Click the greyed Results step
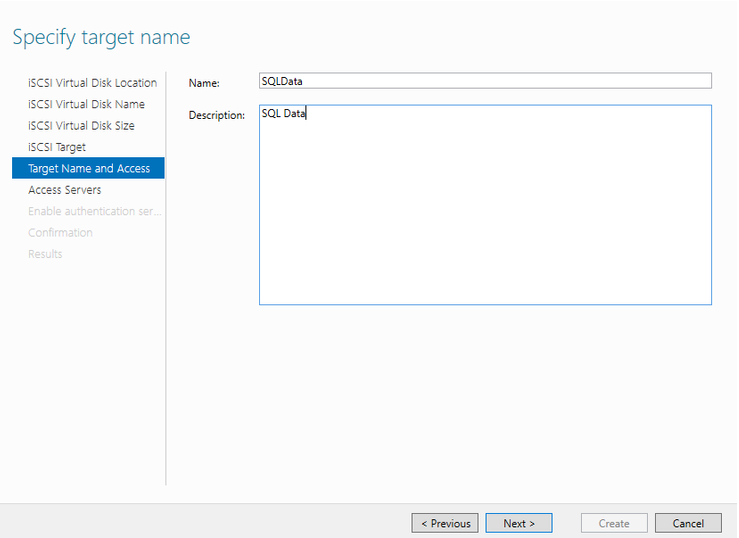 coord(45,254)
